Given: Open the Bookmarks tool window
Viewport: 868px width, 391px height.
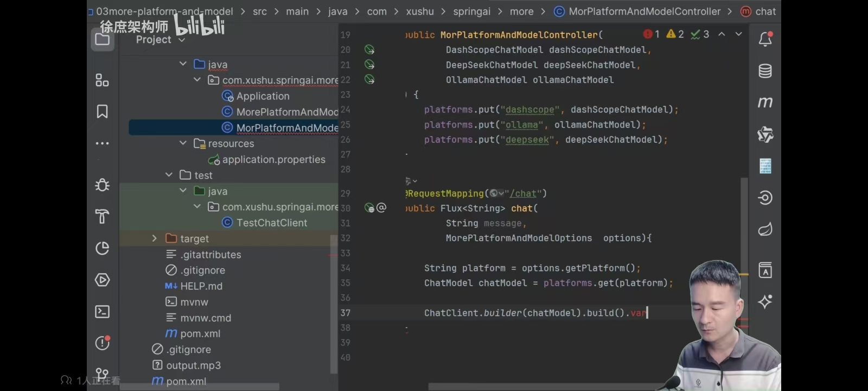Looking at the screenshot, I should click(102, 111).
